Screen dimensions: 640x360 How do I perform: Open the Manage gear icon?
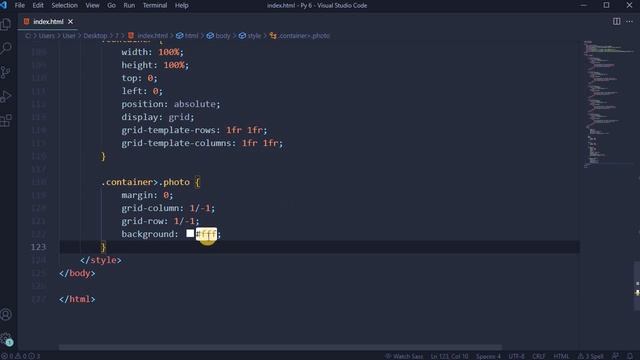pos(6,338)
